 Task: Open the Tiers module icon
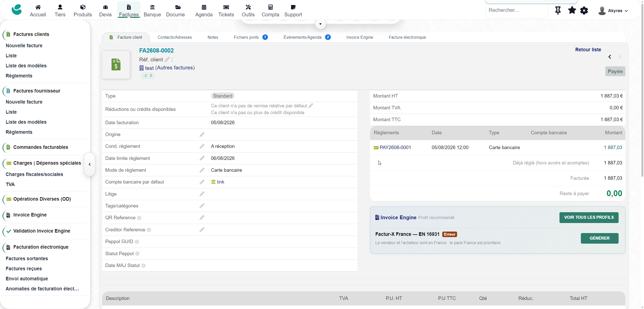point(60,7)
